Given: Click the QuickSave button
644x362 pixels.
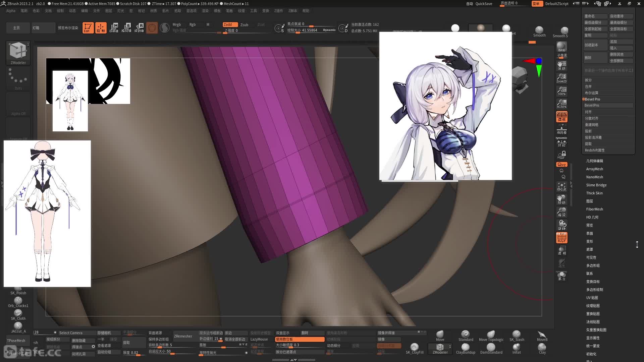Looking at the screenshot, I should (x=484, y=4).
